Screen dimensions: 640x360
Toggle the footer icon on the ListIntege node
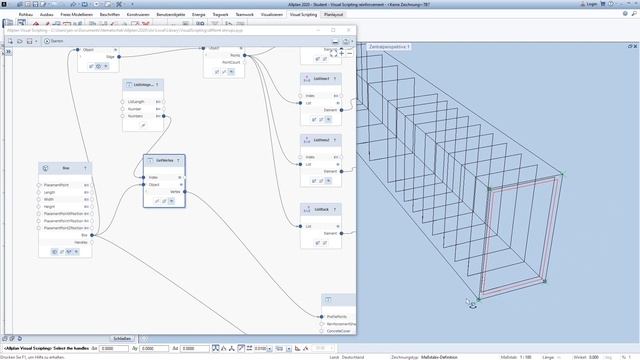[x=143, y=125]
